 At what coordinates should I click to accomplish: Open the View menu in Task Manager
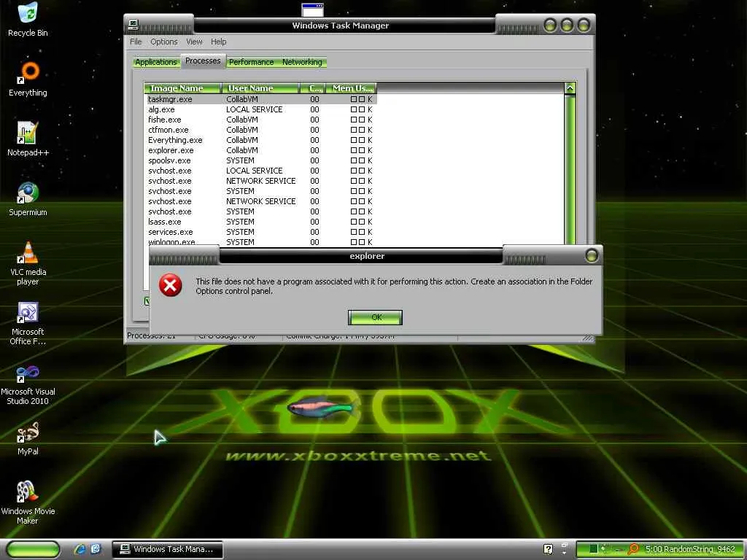click(194, 42)
